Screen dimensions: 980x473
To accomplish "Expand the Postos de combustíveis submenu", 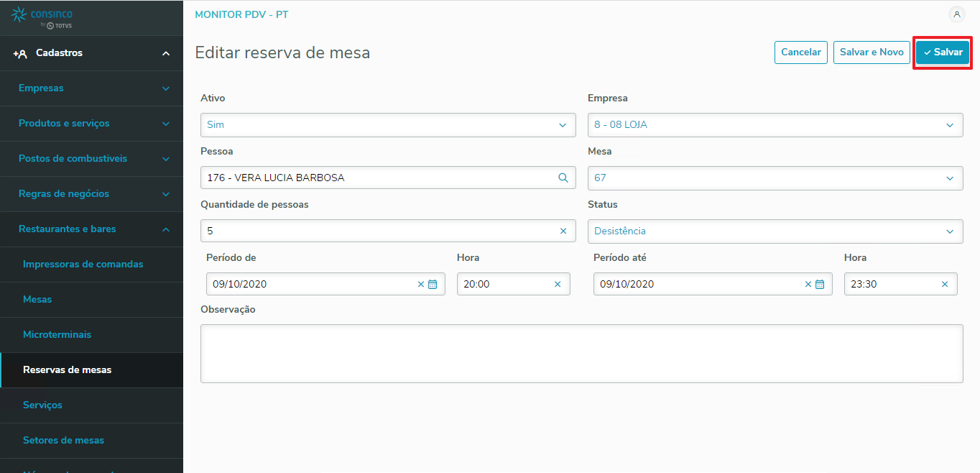I will tap(166, 159).
